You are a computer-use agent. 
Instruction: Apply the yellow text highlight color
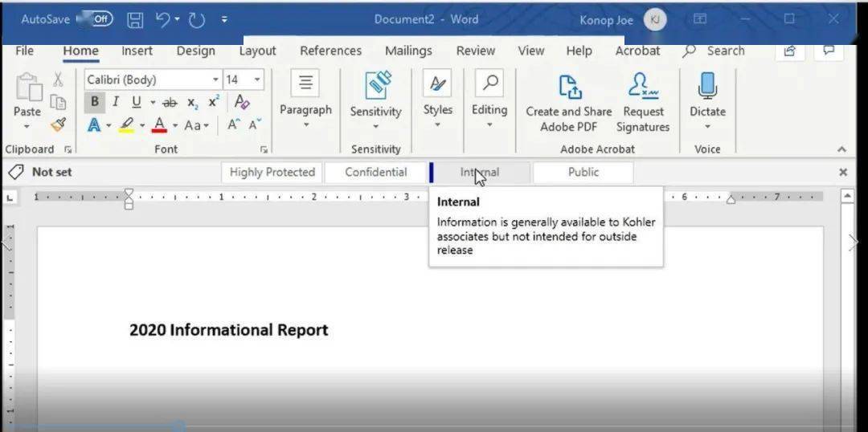(127, 125)
